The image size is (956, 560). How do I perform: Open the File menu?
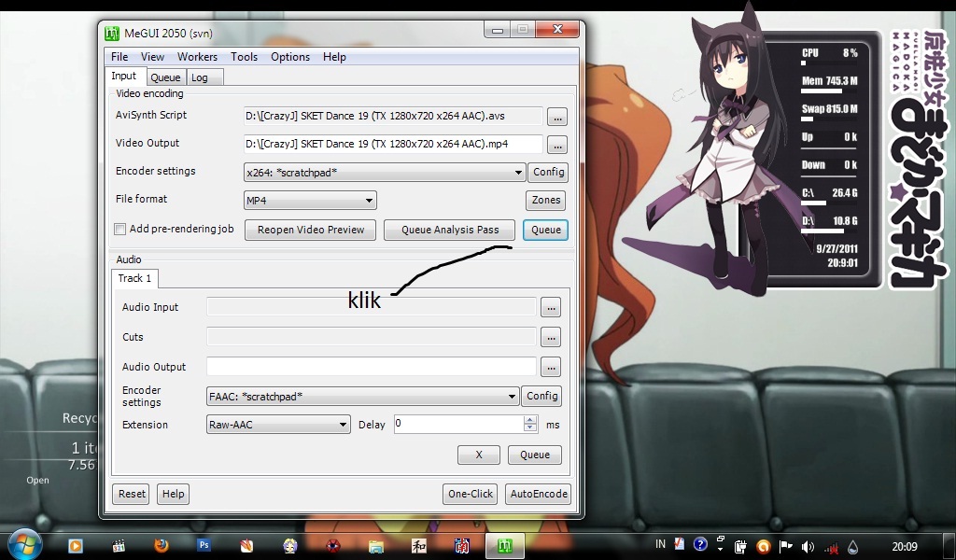tap(119, 57)
